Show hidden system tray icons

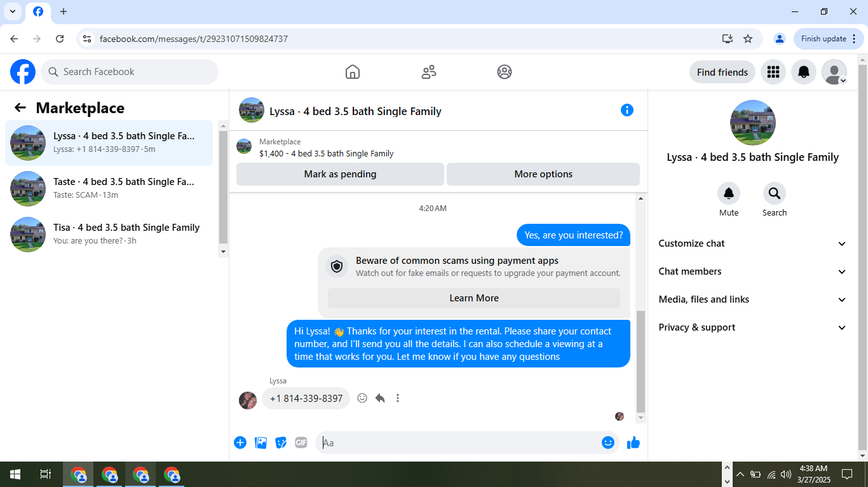(x=740, y=474)
